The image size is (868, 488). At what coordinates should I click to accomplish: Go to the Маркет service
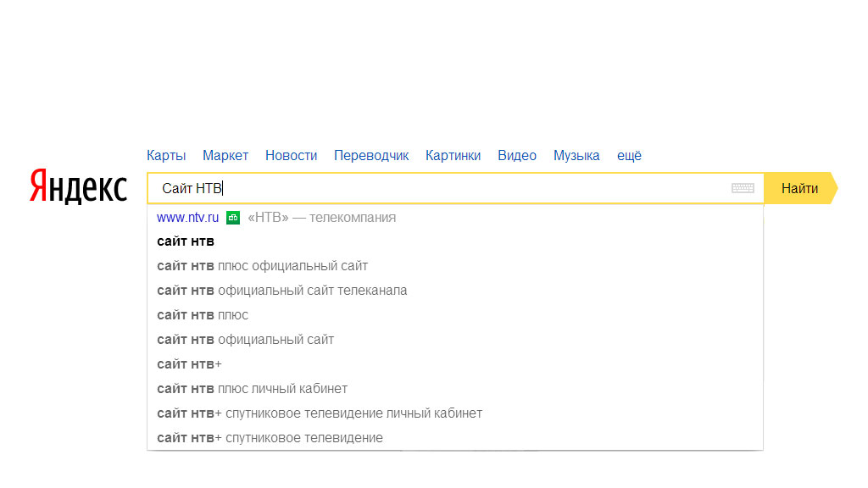pos(225,156)
